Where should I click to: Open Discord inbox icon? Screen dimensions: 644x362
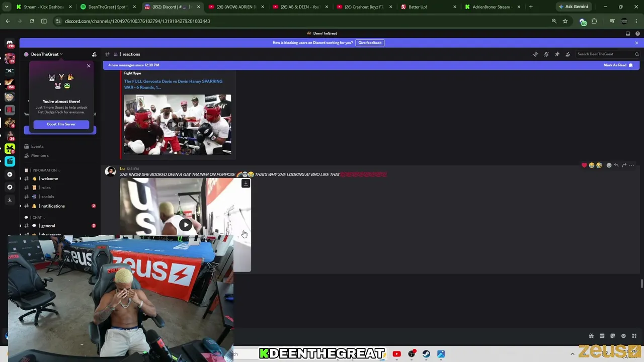tap(628, 34)
